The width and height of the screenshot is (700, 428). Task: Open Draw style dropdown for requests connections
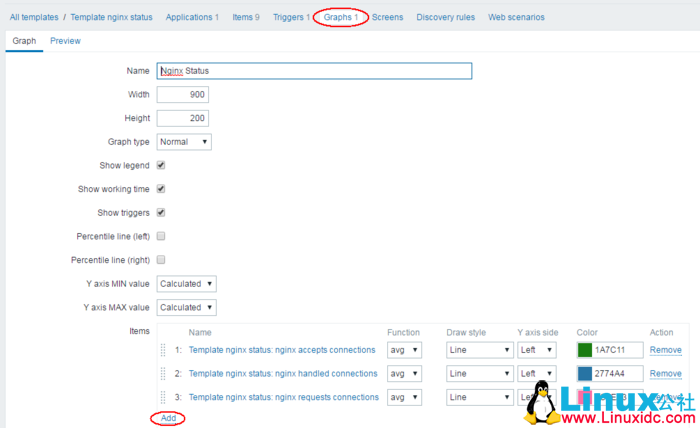[x=479, y=397]
